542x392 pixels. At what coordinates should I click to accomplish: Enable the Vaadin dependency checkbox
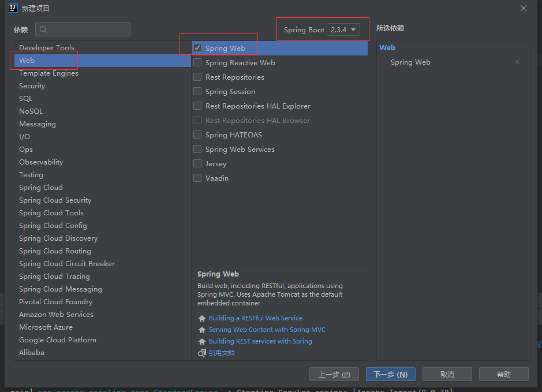point(197,178)
